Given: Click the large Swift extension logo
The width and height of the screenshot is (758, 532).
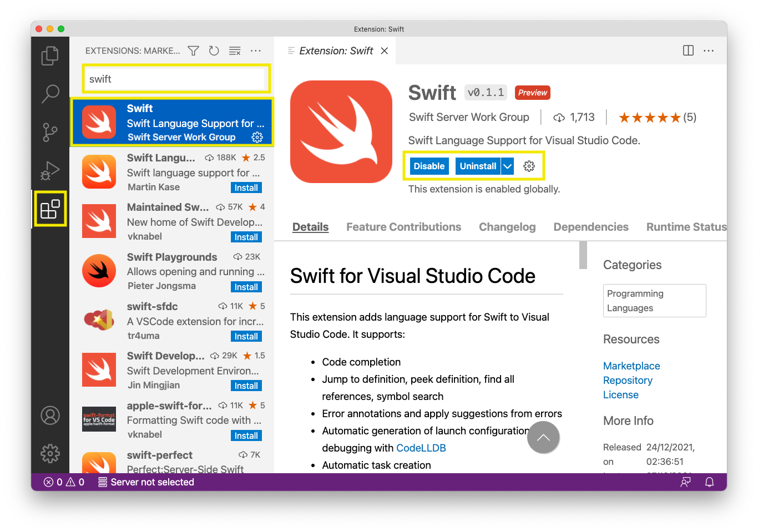Looking at the screenshot, I should click(x=341, y=132).
